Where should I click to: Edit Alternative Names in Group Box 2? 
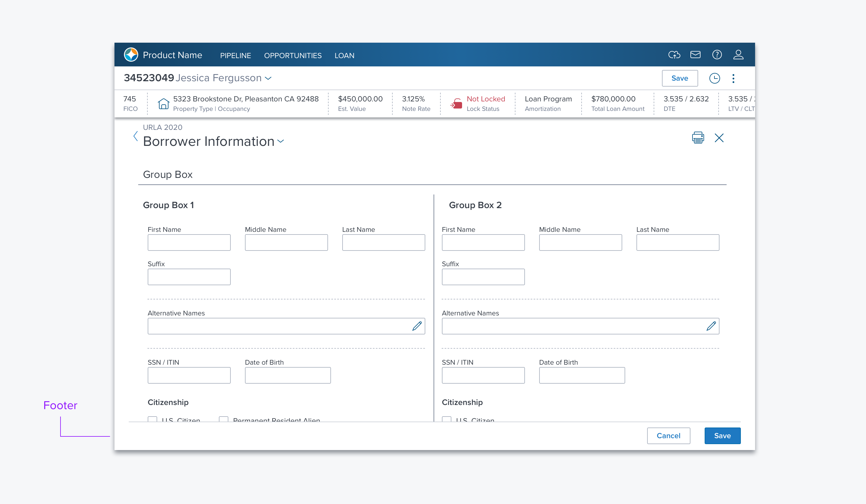pos(711,326)
